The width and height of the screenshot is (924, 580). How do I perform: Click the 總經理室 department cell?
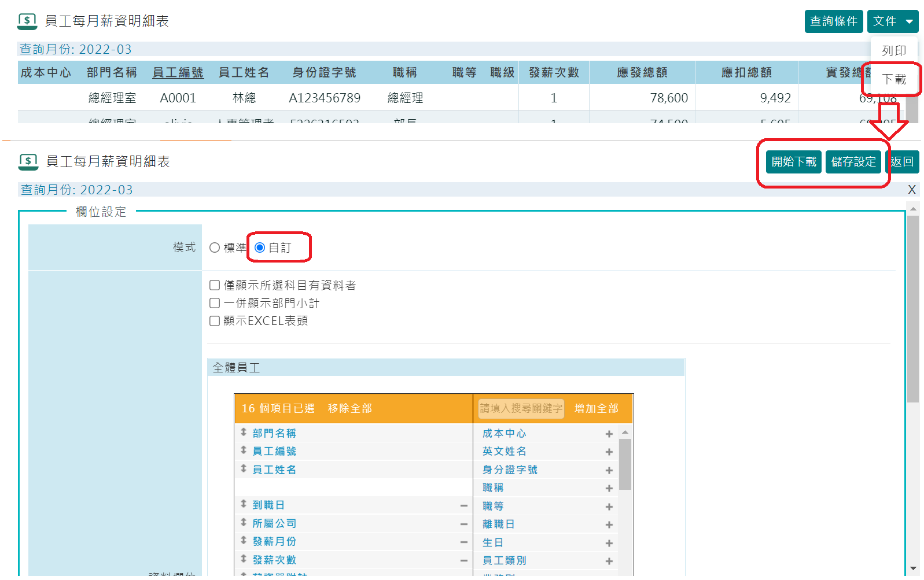coord(112,98)
